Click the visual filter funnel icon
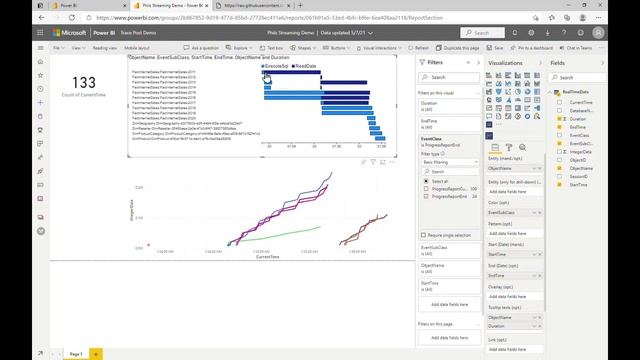The height and width of the screenshot is (360, 640). point(373,162)
